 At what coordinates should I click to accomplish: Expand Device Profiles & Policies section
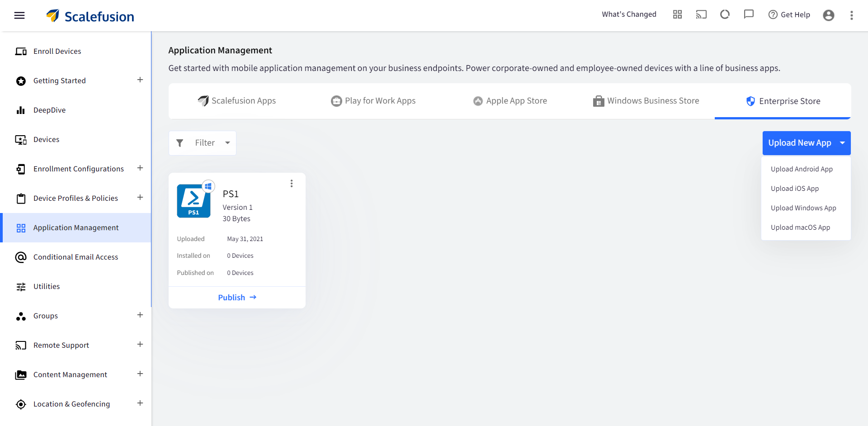point(140,197)
